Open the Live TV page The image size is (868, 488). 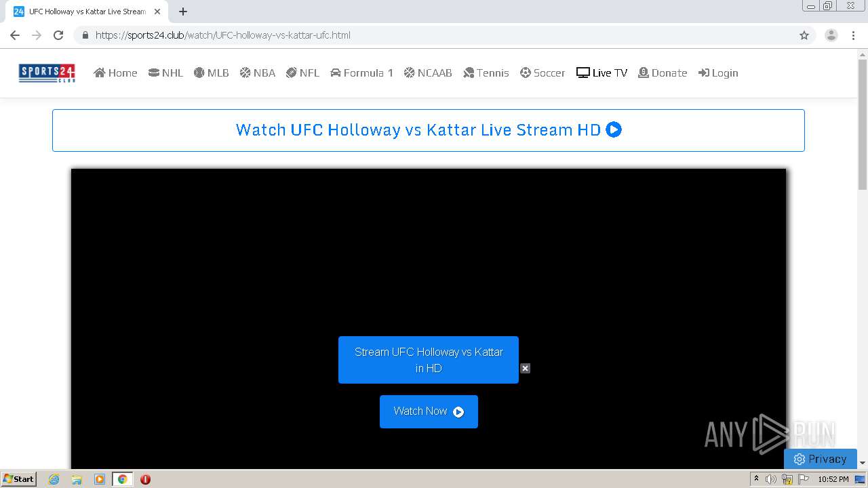click(601, 73)
